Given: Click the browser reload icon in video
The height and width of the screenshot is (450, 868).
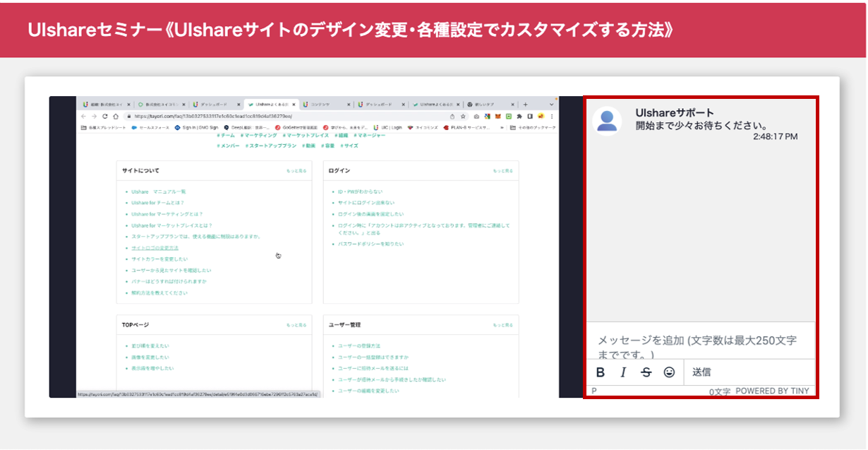Looking at the screenshot, I should tap(105, 116).
